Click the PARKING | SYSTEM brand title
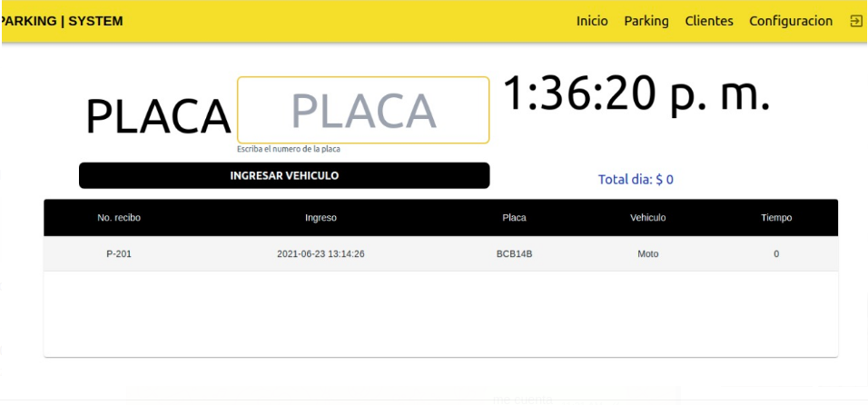The image size is (868, 405). click(x=62, y=21)
